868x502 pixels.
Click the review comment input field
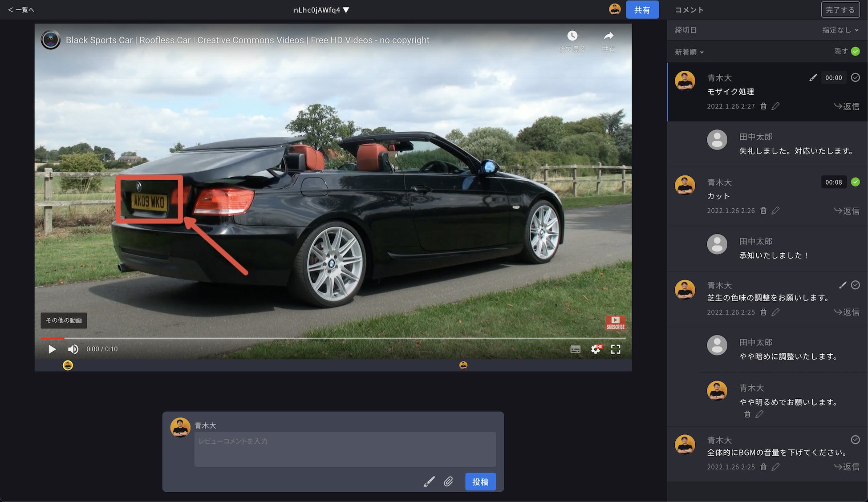click(x=345, y=449)
